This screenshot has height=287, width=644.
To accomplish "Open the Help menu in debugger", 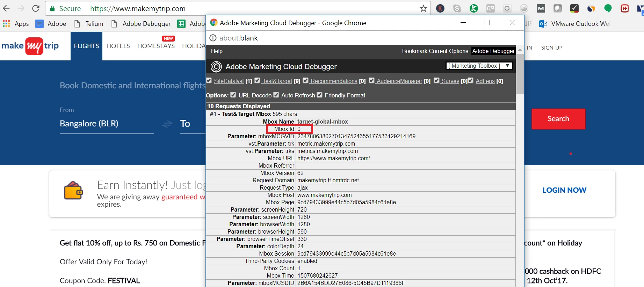I will click(x=217, y=51).
